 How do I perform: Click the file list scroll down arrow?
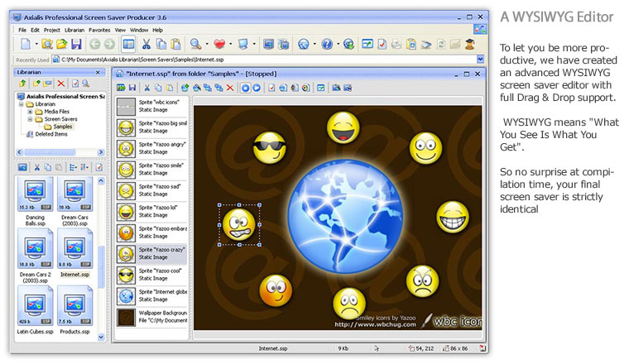[x=101, y=338]
